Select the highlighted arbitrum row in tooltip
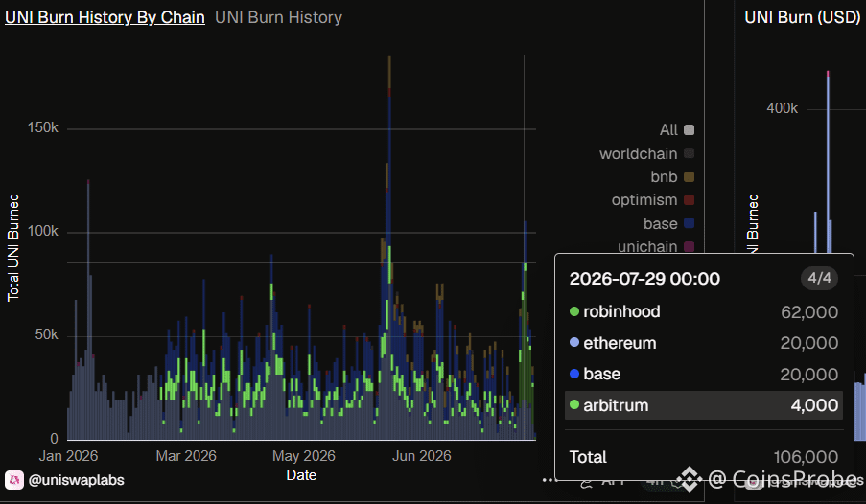 click(704, 405)
